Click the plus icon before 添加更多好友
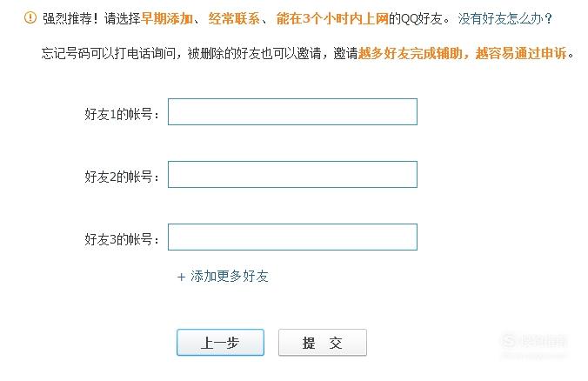Screen dimensions: 588x381 181,277
